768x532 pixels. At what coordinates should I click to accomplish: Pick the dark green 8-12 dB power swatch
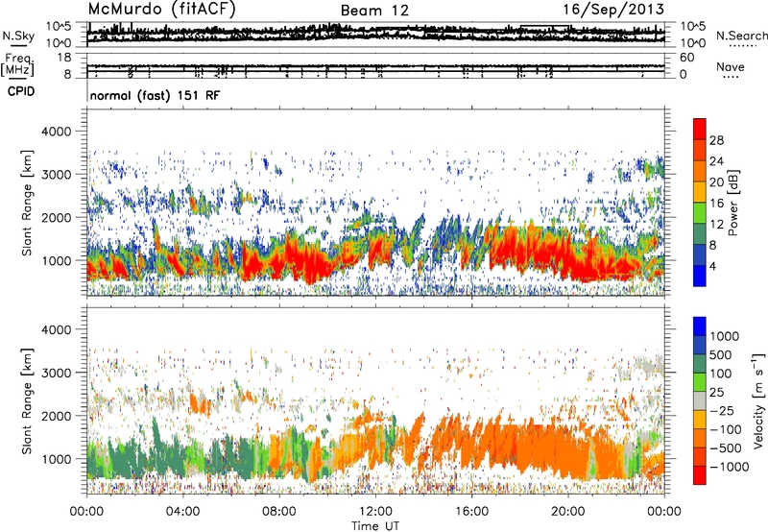click(x=700, y=234)
